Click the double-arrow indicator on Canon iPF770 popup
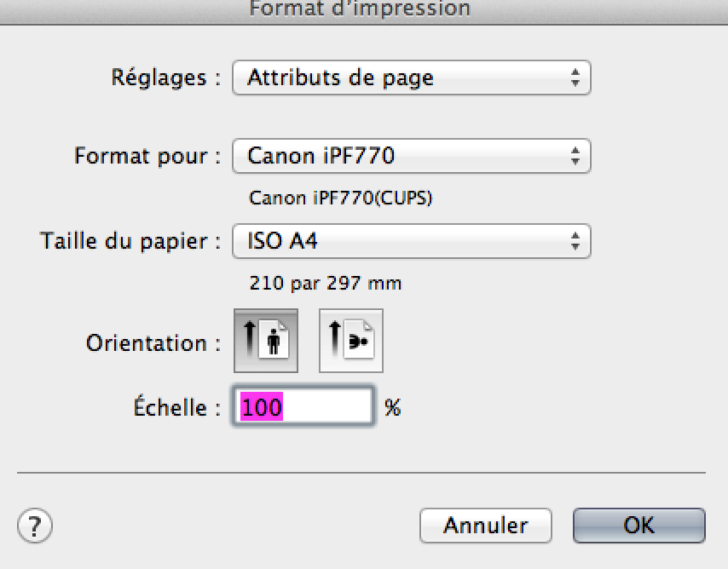Image resolution: width=728 pixels, height=569 pixels. [x=576, y=156]
